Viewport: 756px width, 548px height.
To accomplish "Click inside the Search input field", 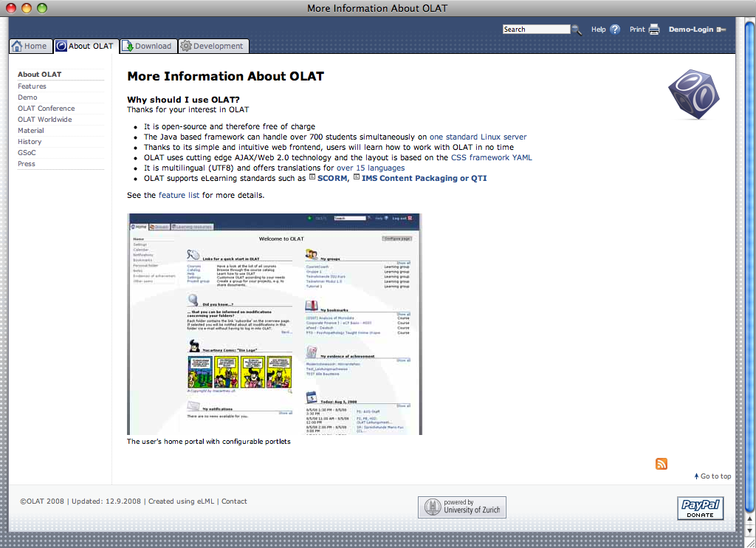I will click(x=536, y=30).
